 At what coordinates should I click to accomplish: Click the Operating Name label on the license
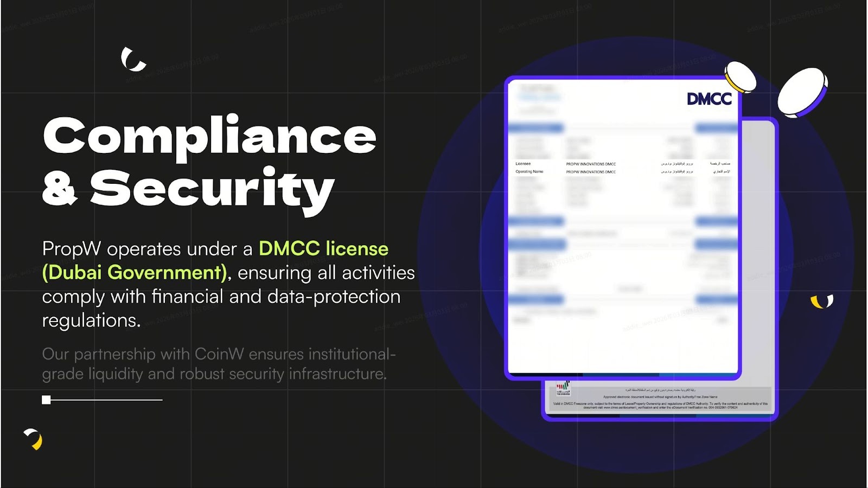529,171
